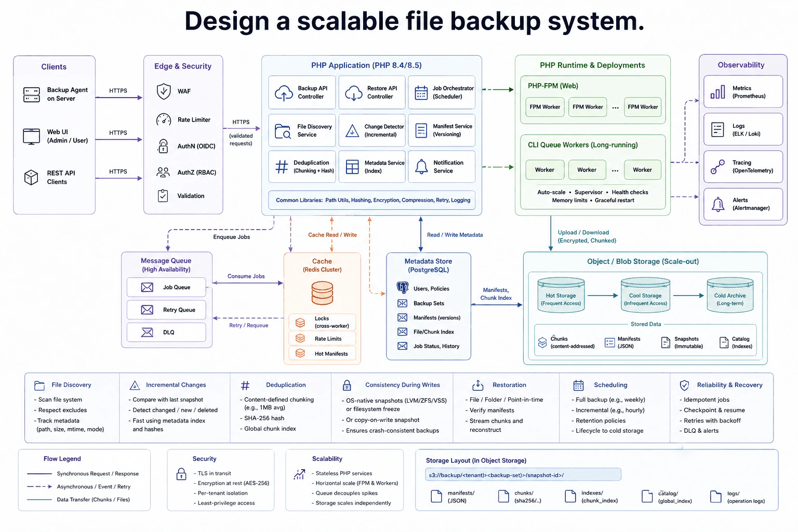Click the Locks (cross-worker) layers icon

(300, 323)
